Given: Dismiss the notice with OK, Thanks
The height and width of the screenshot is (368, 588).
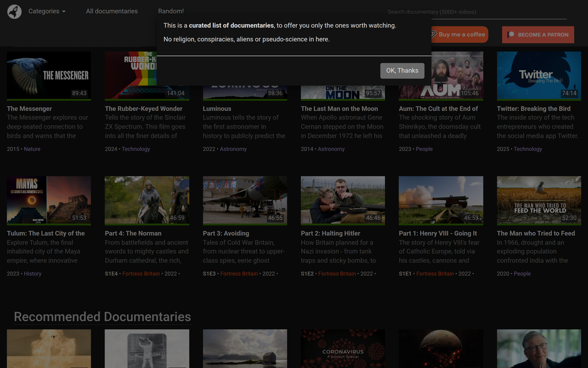Looking at the screenshot, I should [x=402, y=71].
